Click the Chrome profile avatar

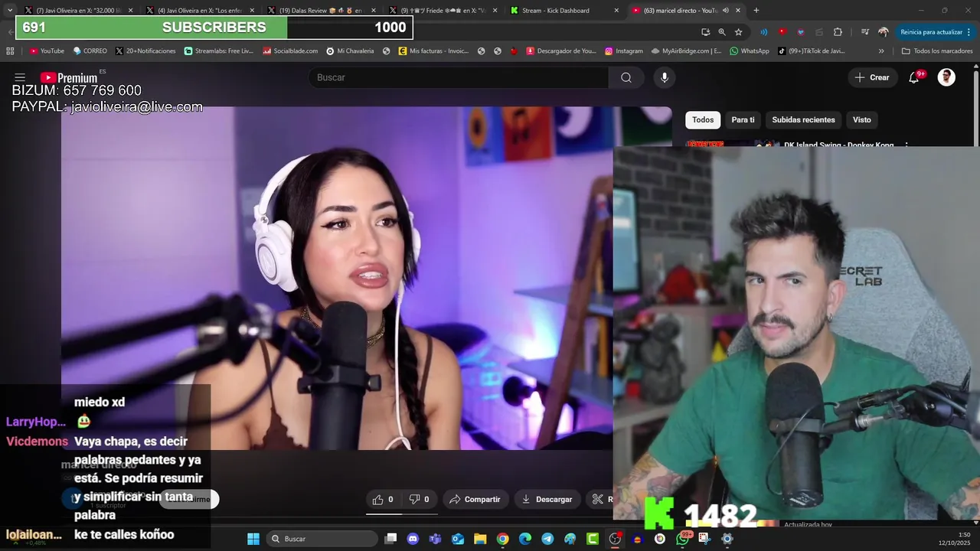pyautogui.click(x=884, y=32)
